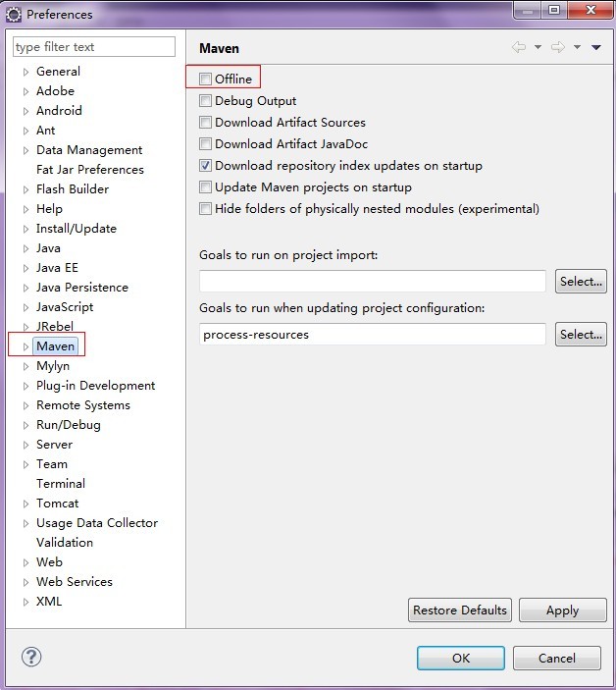Viewport: 616px width, 690px height.
Task: Click the forward navigation arrow icon
Action: (x=557, y=47)
